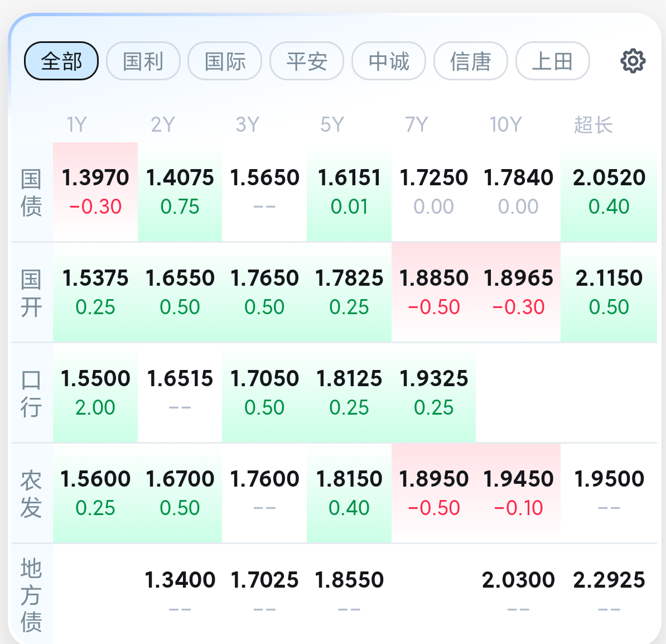Open the 国开 10Y cell 1.8965
This screenshot has height=644, width=666.
518,292
